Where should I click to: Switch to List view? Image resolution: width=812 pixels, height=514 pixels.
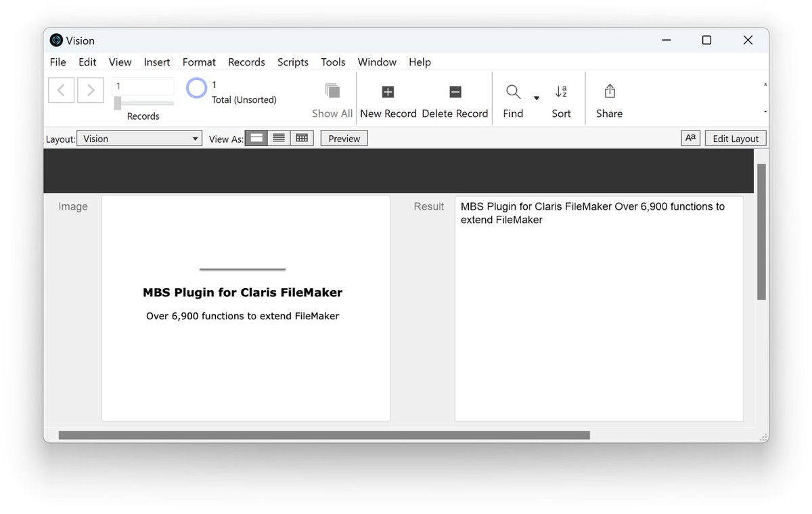click(279, 138)
